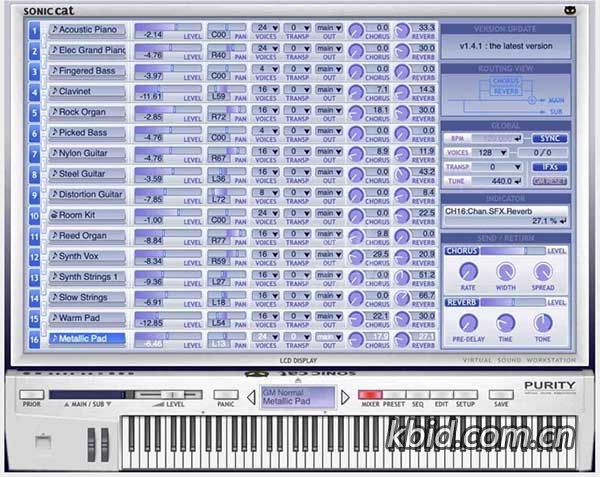Open voices dropdown for Reed Organ

[265, 234]
